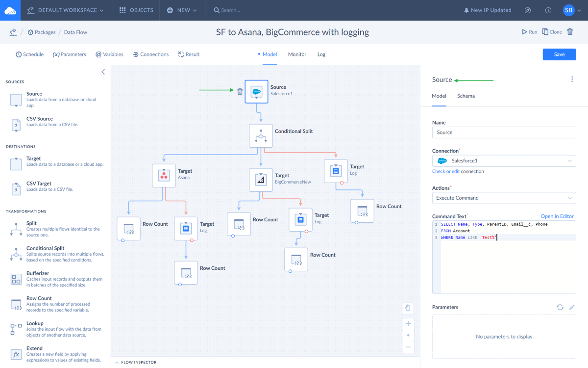Click the edit parameters pencil icon
This screenshot has height=368, width=588.
(x=571, y=307)
